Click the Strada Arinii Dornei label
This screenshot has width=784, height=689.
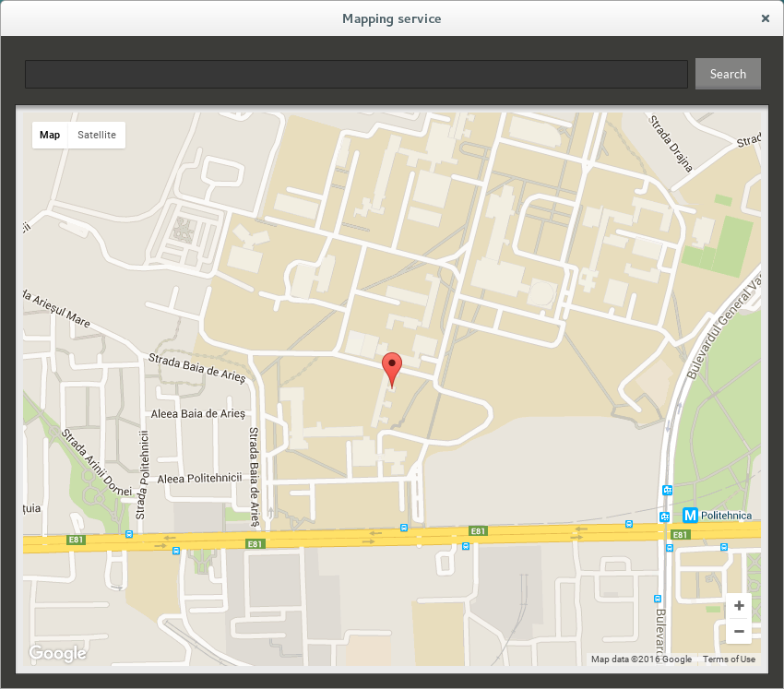click(x=97, y=462)
